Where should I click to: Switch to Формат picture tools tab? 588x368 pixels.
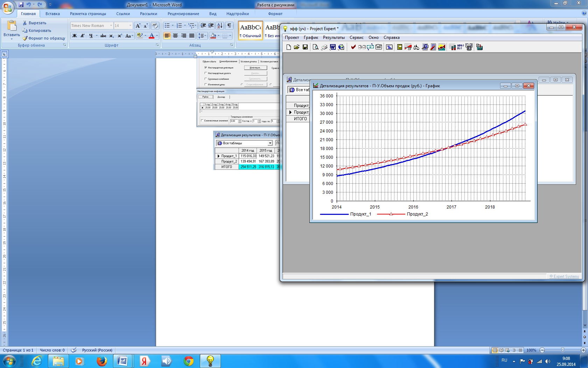pos(275,14)
